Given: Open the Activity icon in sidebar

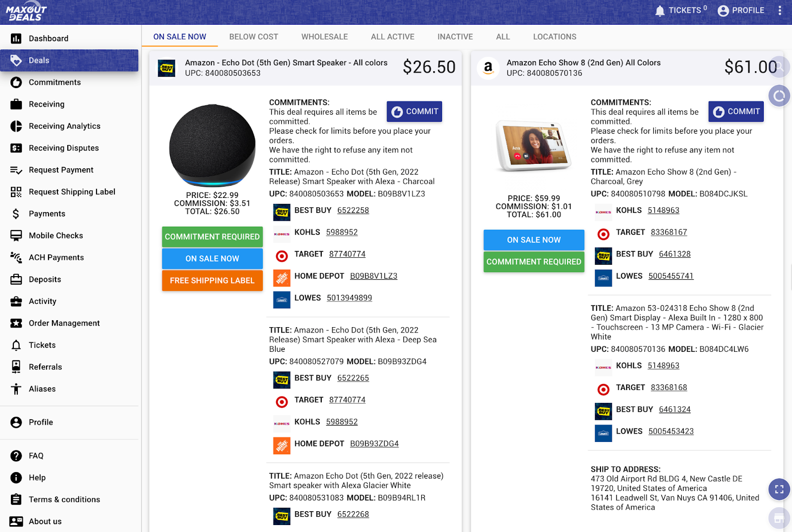Looking at the screenshot, I should click(x=16, y=301).
